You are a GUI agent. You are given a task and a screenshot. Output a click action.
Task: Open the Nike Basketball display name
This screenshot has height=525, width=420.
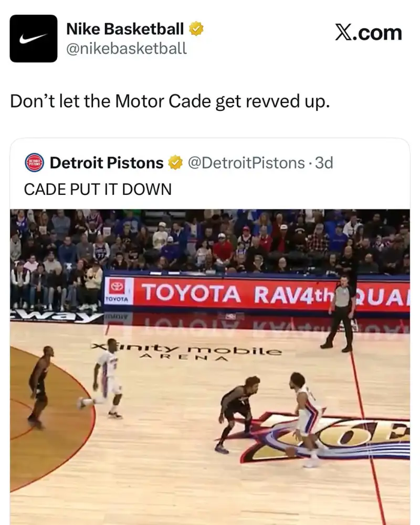125,29
